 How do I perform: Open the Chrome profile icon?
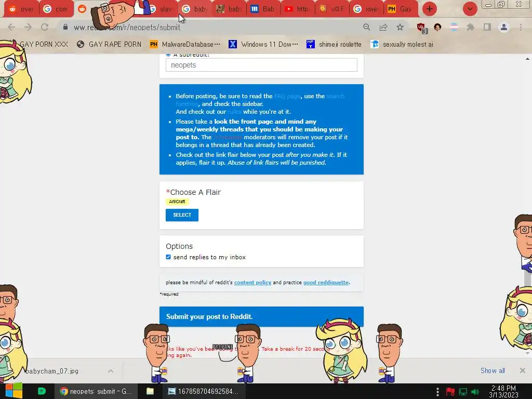click(x=504, y=27)
